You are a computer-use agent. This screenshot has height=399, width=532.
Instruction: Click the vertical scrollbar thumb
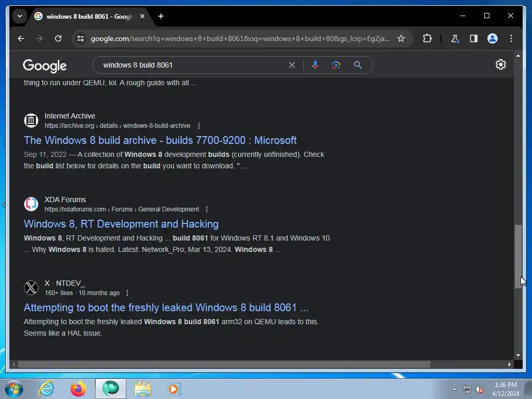pyautogui.click(x=518, y=257)
